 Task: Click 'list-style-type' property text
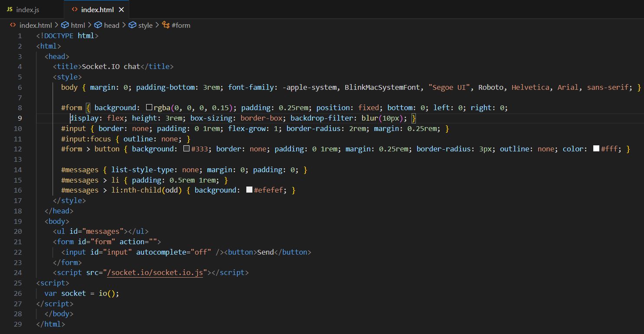[x=142, y=170]
